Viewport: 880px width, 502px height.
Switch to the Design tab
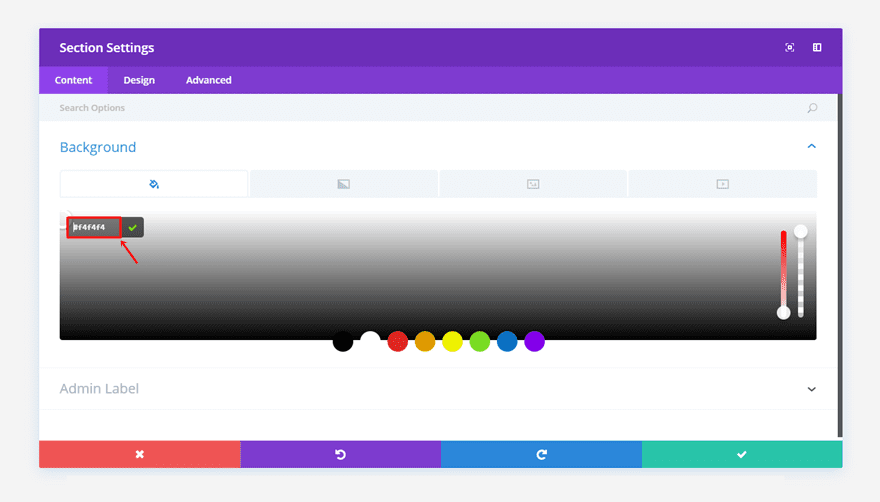139,80
